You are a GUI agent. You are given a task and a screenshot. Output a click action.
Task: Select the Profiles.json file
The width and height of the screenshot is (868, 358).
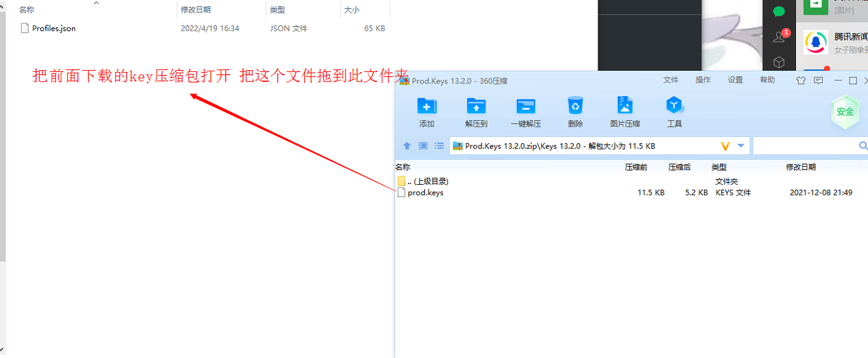tap(53, 28)
